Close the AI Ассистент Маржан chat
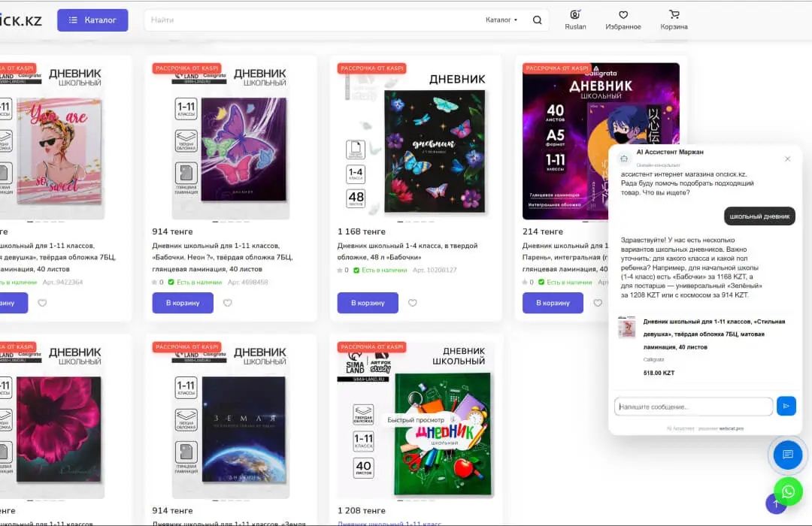Image resolution: width=812 pixels, height=526 pixels. (x=788, y=159)
